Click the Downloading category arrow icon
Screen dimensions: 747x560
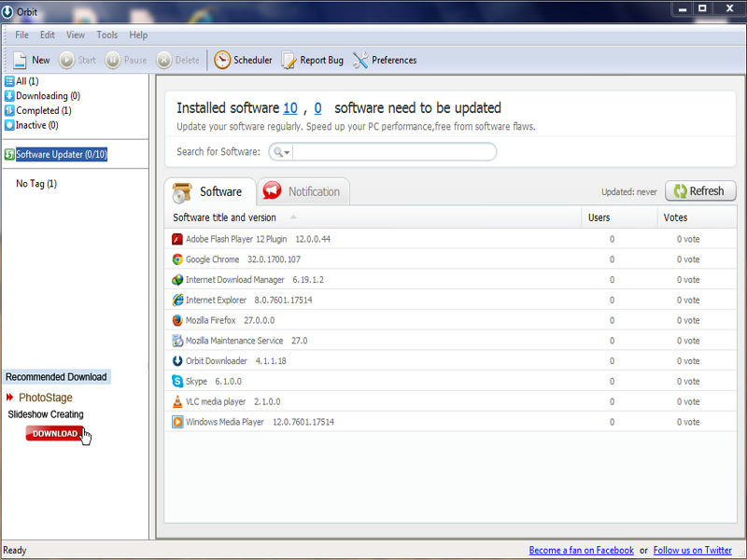(x=9, y=96)
